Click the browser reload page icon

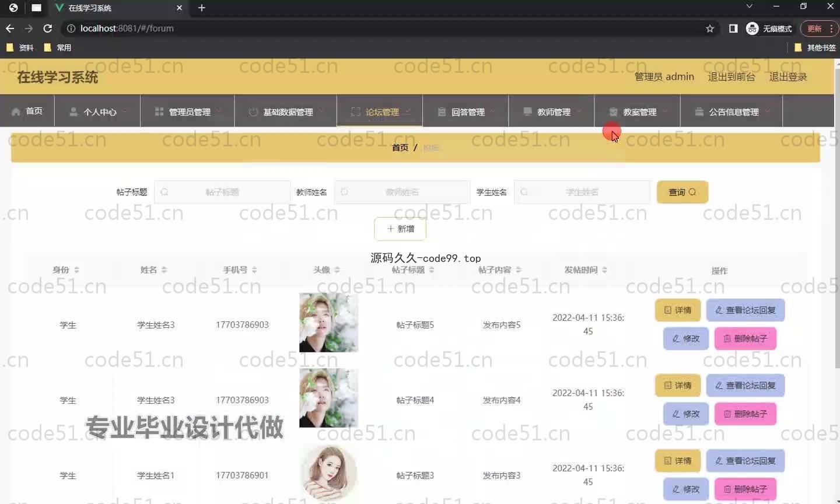coord(48,28)
